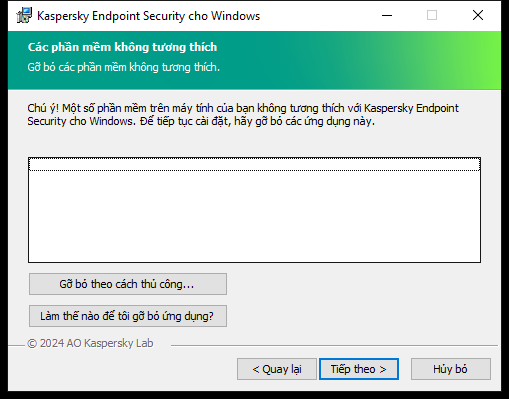509x399 pixels.
Task: Click the '© 2024 AO Kaspersky Lab' label
Action: pos(90,343)
